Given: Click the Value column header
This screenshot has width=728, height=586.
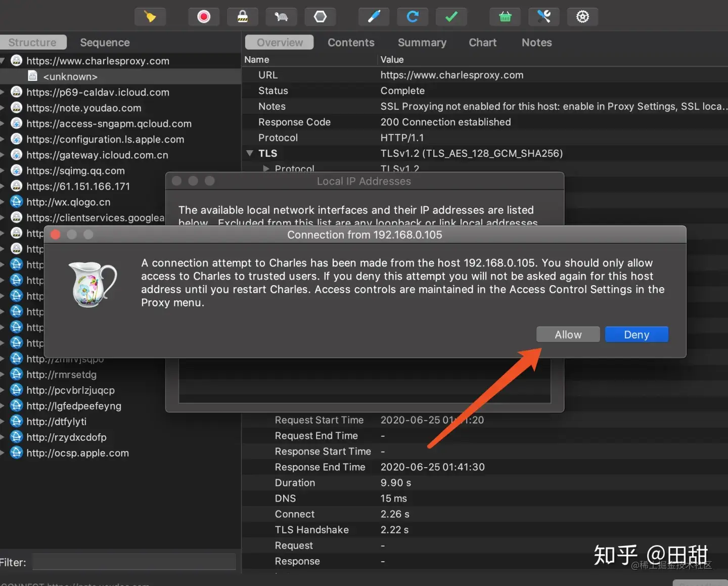Looking at the screenshot, I should coord(392,60).
